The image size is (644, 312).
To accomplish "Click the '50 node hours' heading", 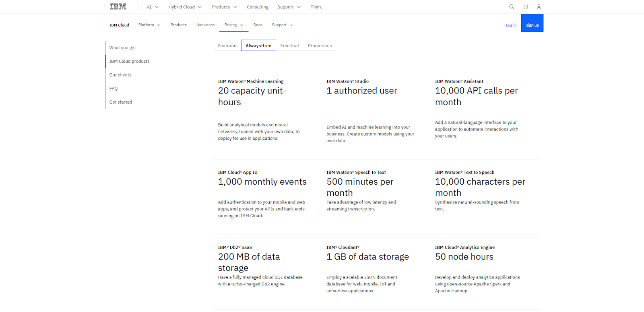I will coord(464,257).
